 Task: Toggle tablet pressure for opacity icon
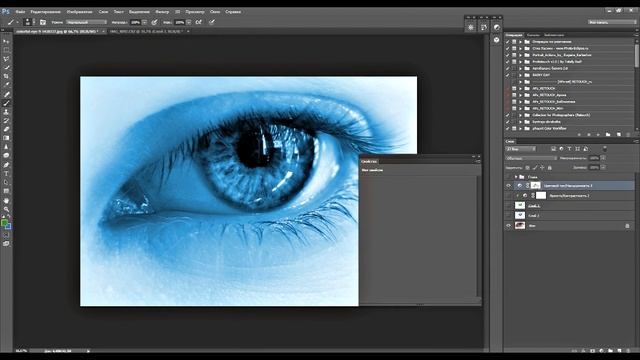[154, 22]
